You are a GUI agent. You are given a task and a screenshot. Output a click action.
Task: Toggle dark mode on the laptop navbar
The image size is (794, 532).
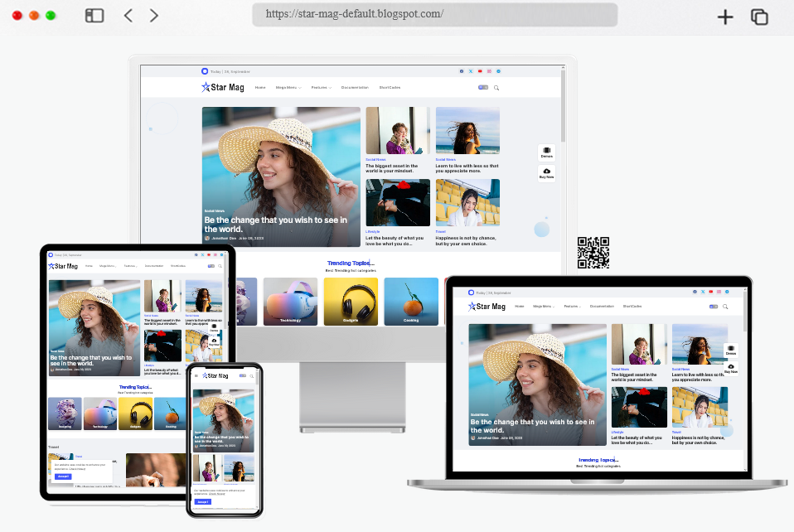coord(713,307)
